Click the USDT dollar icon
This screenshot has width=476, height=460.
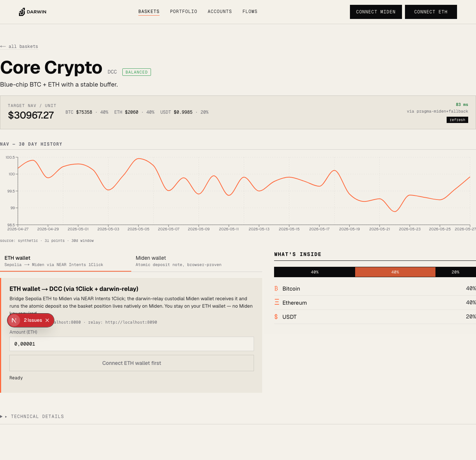(x=276, y=317)
